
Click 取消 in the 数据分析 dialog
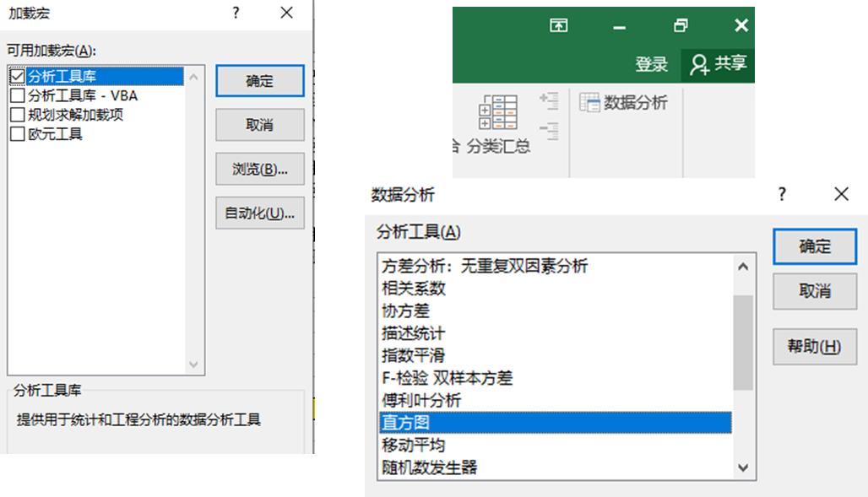[815, 291]
